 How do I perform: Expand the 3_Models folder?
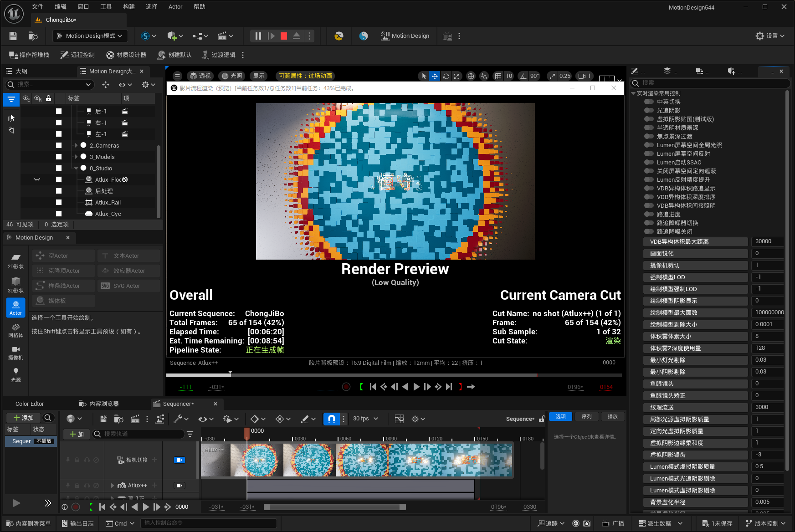pyautogui.click(x=76, y=157)
